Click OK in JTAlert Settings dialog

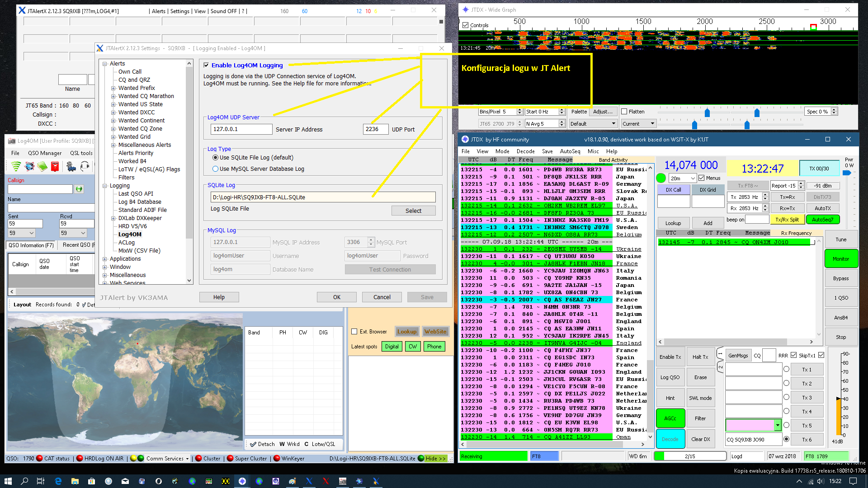pyautogui.click(x=336, y=297)
